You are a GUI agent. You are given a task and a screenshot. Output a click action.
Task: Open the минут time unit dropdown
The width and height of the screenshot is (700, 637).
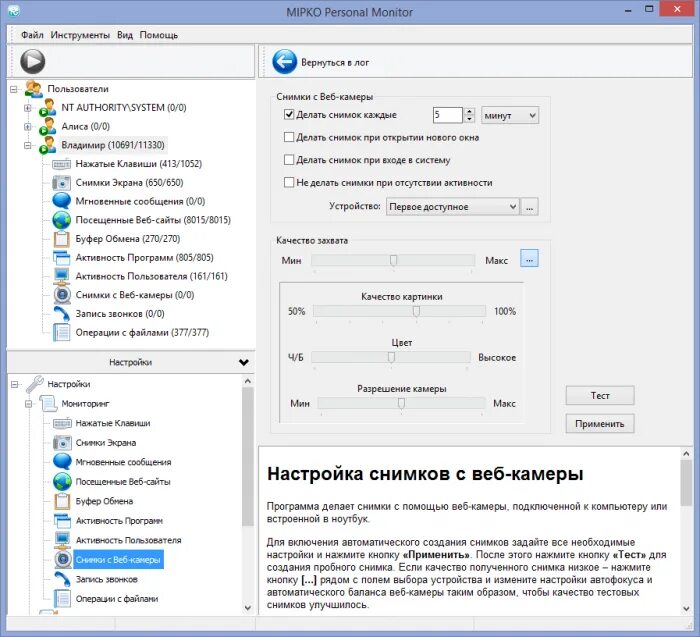click(x=510, y=116)
